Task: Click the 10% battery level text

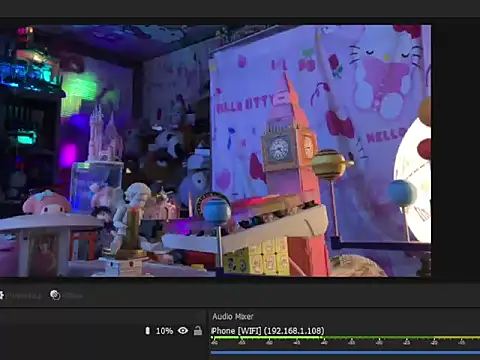Action: (164, 331)
